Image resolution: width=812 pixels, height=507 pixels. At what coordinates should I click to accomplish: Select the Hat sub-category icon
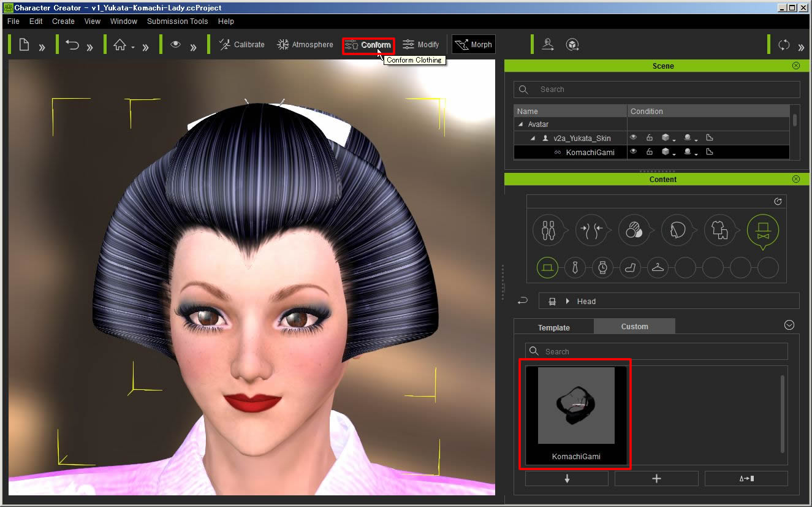click(547, 268)
